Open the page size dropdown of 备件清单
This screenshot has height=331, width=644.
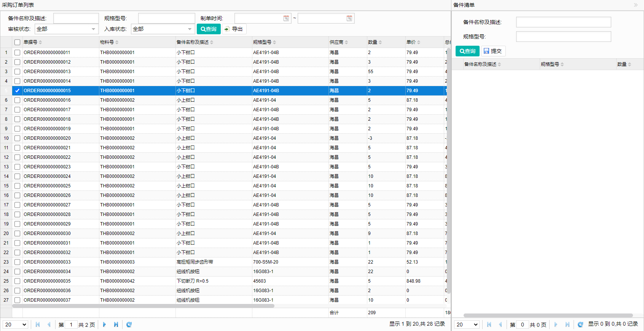(467, 325)
